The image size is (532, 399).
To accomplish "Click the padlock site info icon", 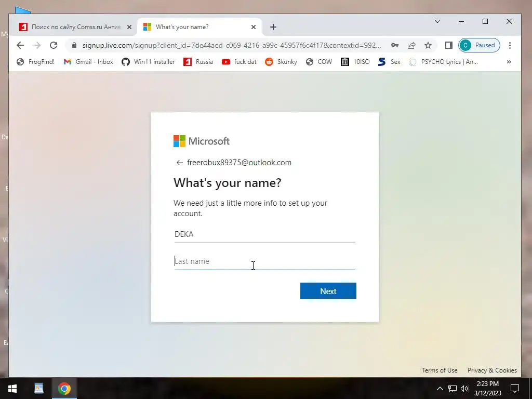I will point(74,45).
